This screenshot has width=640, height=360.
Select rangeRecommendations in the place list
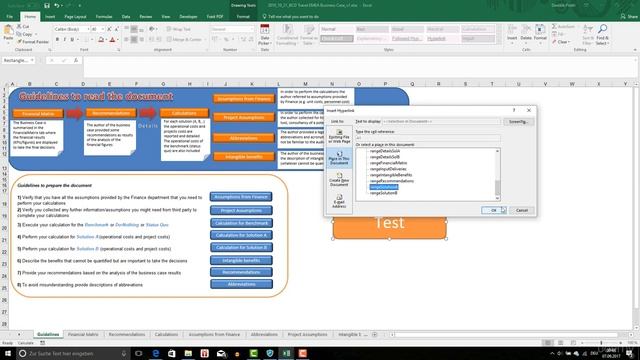(x=392, y=181)
